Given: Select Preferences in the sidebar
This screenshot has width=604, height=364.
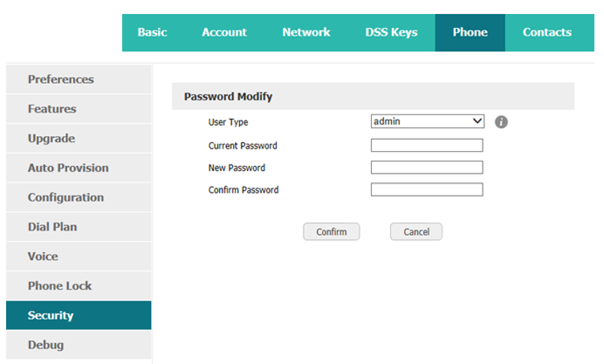Looking at the screenshot, I should [79, 79].
